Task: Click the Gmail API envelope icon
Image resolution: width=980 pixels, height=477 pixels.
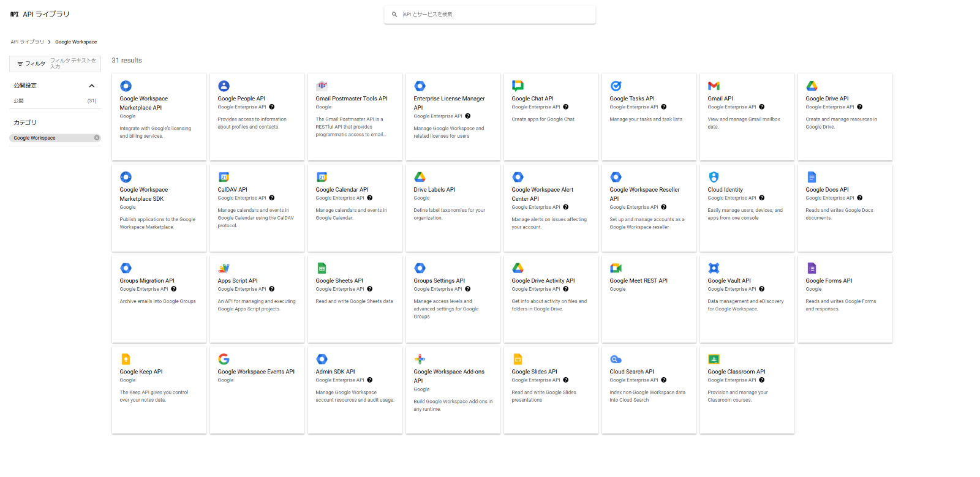Action: click(x=714, y=86)
